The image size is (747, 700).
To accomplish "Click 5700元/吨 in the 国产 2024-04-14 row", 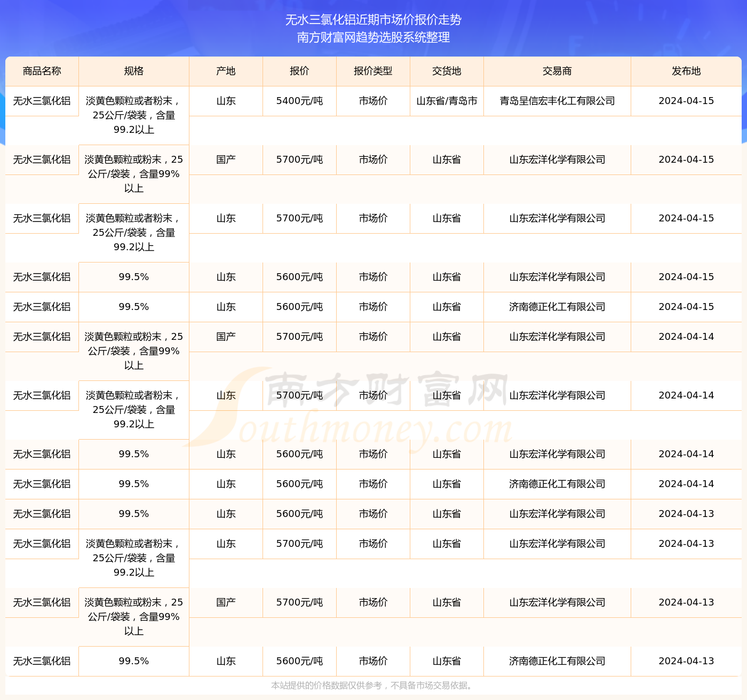I will pyautogui.click(x=299, y=337).
